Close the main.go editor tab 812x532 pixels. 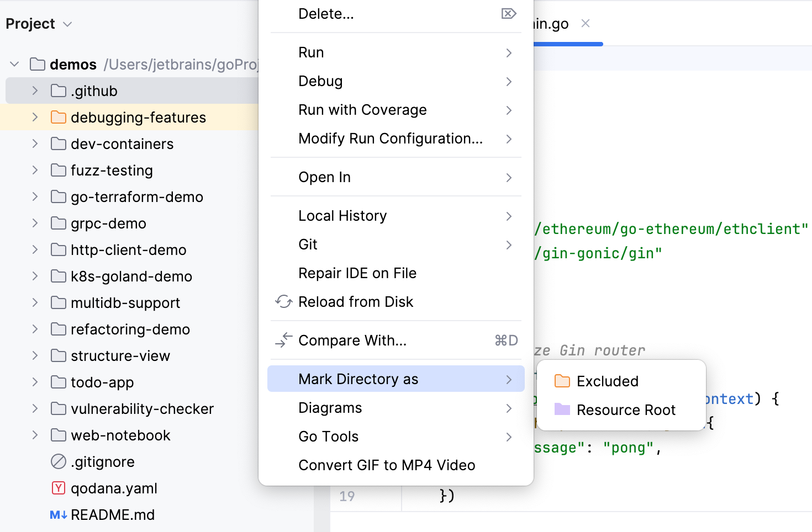point(586,24)
